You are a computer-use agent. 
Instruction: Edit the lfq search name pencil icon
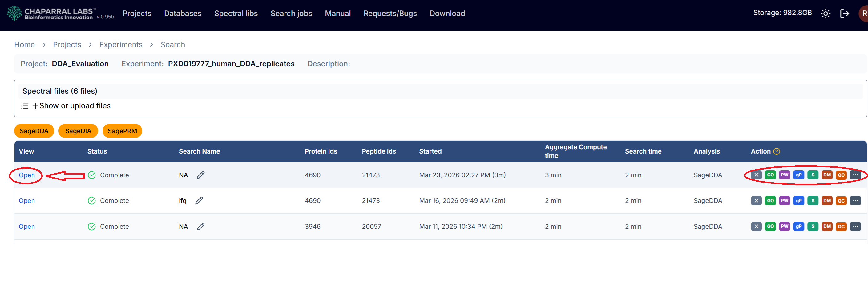tap(199, 201)
